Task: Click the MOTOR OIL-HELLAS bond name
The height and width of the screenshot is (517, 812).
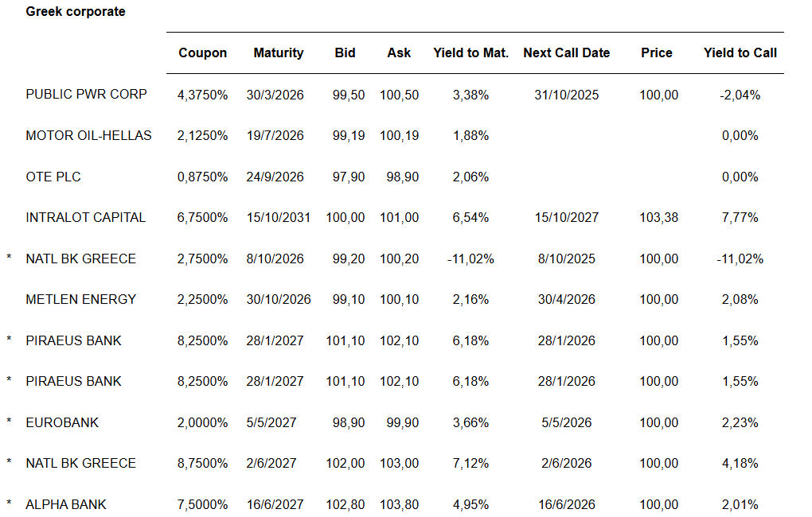Action: [x=88, y=136]
